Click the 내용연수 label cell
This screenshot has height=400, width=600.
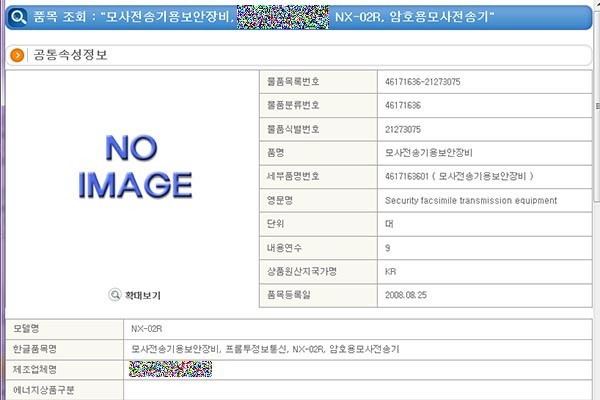click(x=318, y=248)
